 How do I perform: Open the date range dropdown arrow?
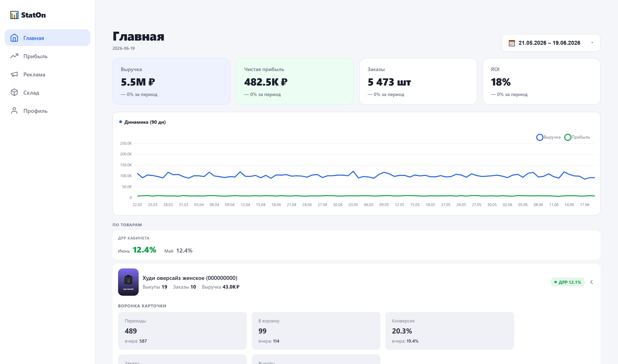tap(592, 43)
